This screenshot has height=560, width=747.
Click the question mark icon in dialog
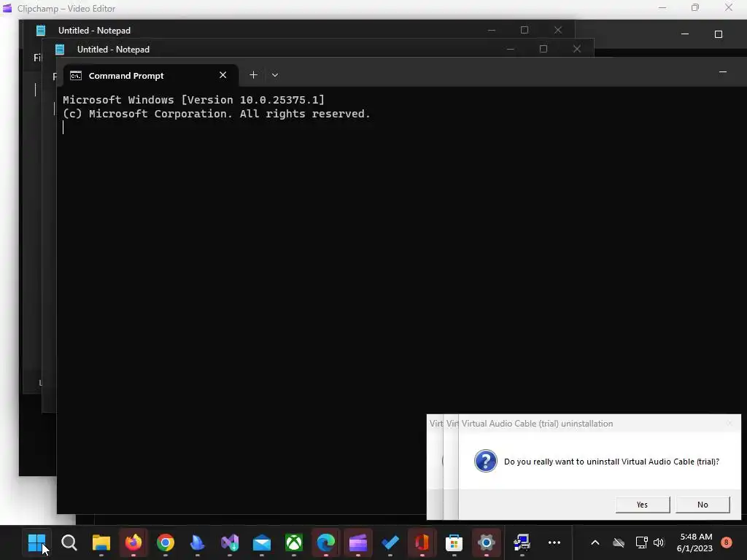(x=485, y=461)
